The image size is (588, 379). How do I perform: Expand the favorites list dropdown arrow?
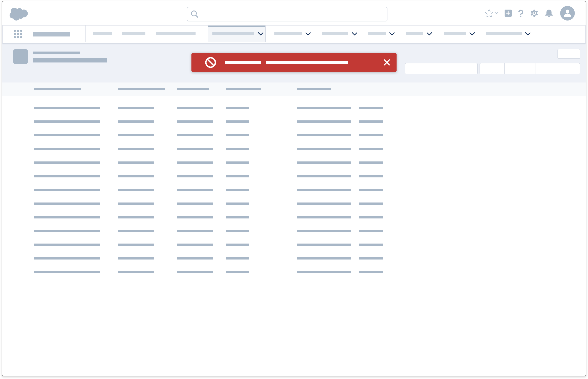click(497, 13)
